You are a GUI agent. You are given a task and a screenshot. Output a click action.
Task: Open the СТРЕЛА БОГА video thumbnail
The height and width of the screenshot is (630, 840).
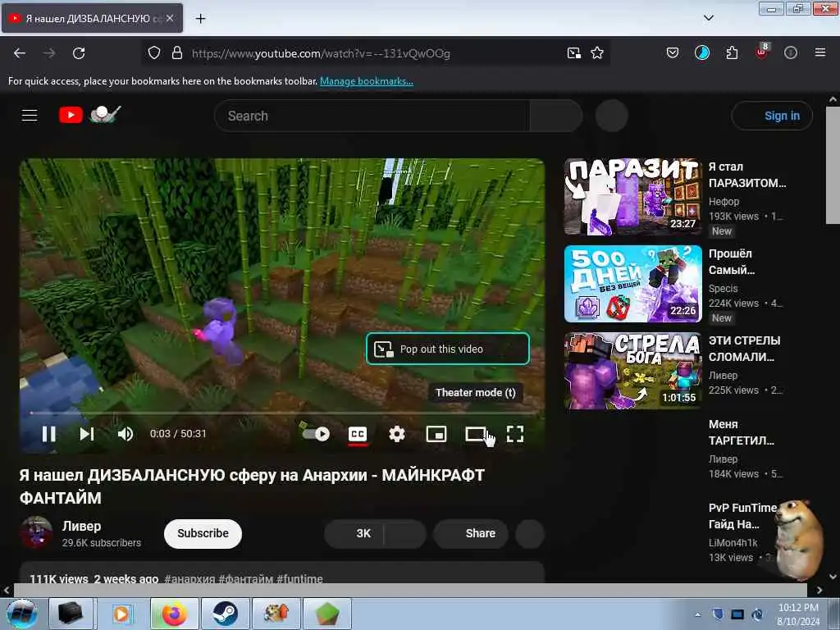coord(632,371)
